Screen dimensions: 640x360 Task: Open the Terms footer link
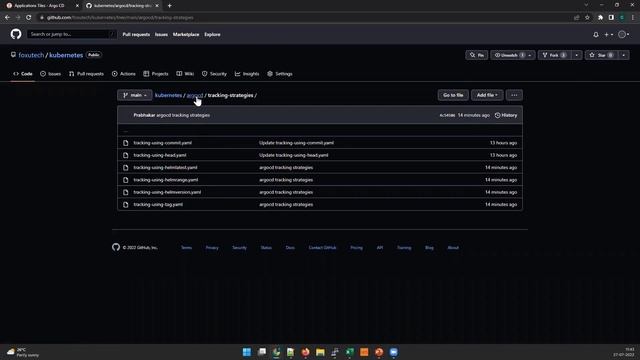[x=186, y=247]
